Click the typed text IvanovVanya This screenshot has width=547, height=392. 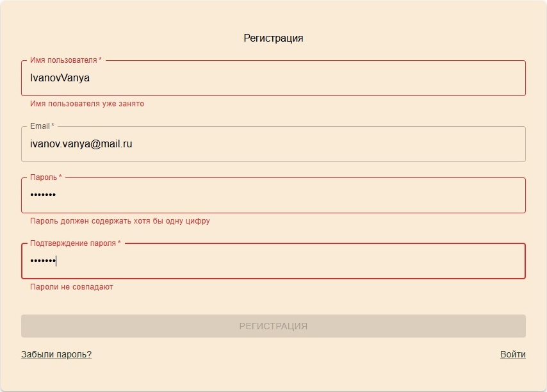point(60,78)
